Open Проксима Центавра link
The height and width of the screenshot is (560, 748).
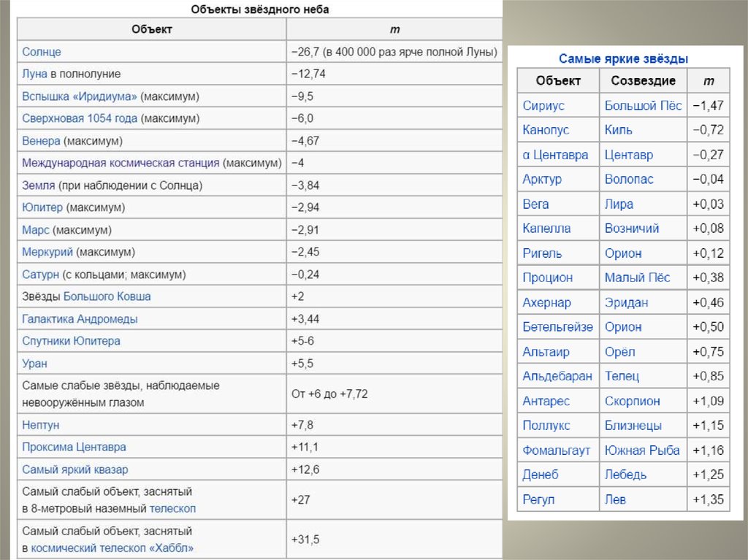74,447
